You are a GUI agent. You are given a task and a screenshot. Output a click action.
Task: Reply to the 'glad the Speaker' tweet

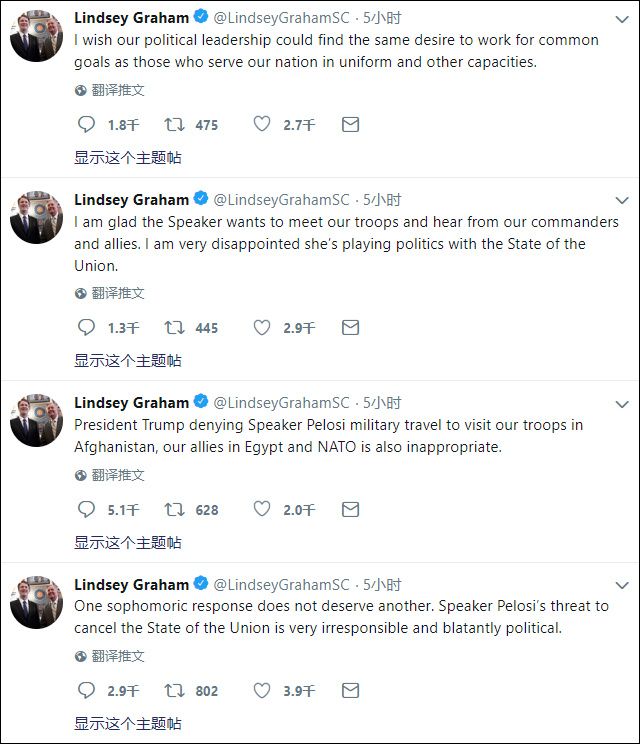tap(86, 327)
